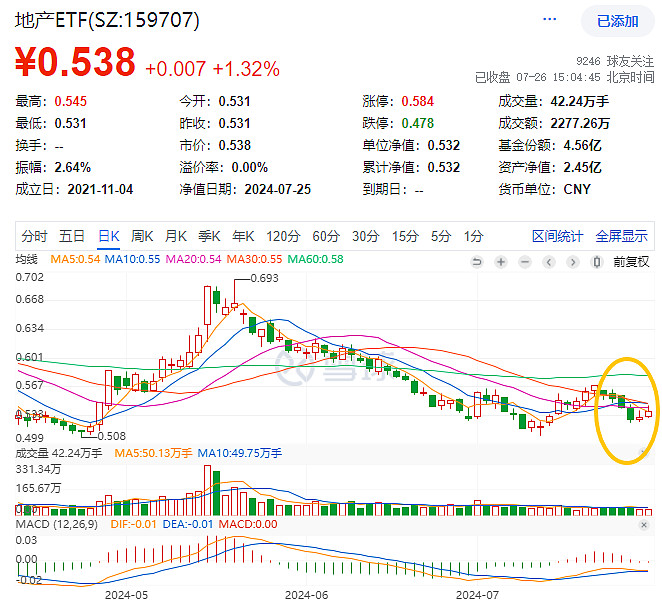Viewport: 662px width, 604px height.
Task: Click the MACD (12,26,9) indicator label
Action: (x=57, y=525)
